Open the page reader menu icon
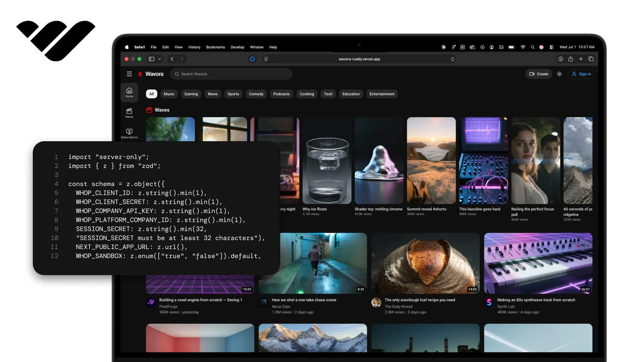This screenshot has width=644, height=362. pyautogui.click(x=266, y=59)
